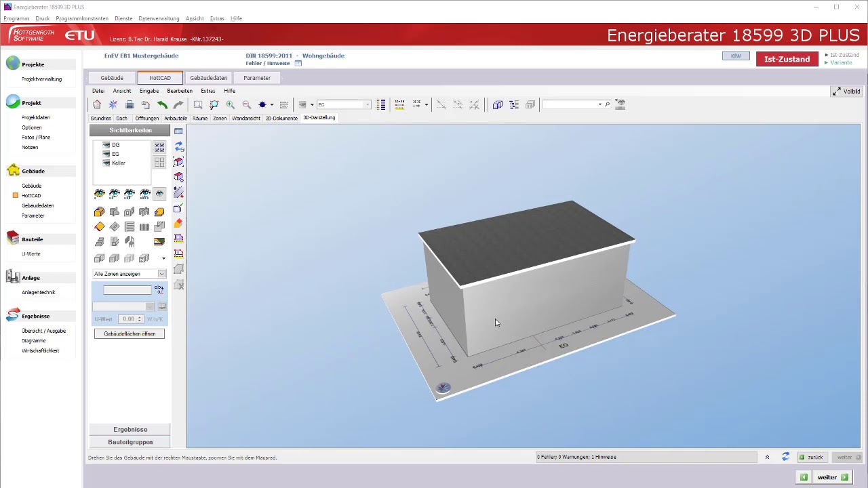Click the binoculars search icon
The width and height of the screenshot is (868, 488).
tap(620, 104)
